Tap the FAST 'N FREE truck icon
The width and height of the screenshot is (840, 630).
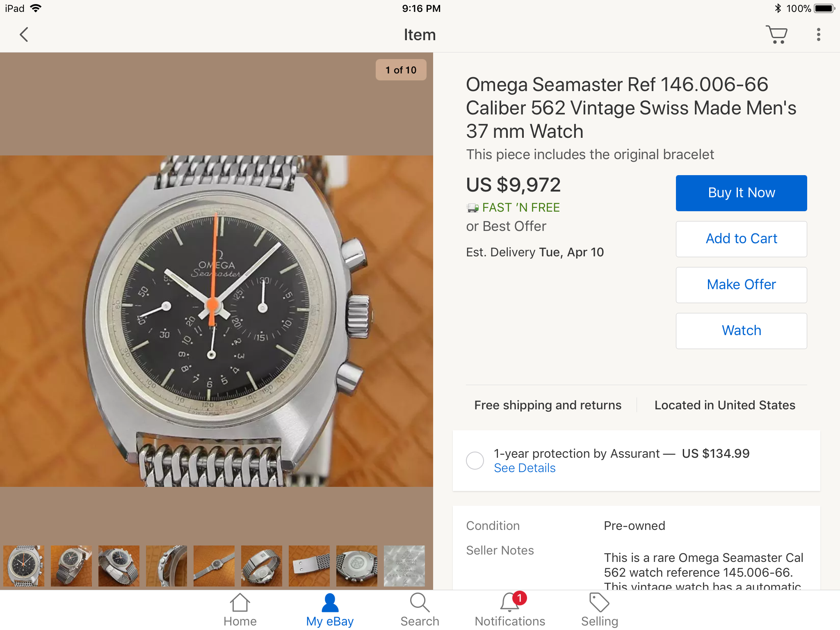point(472,208)
